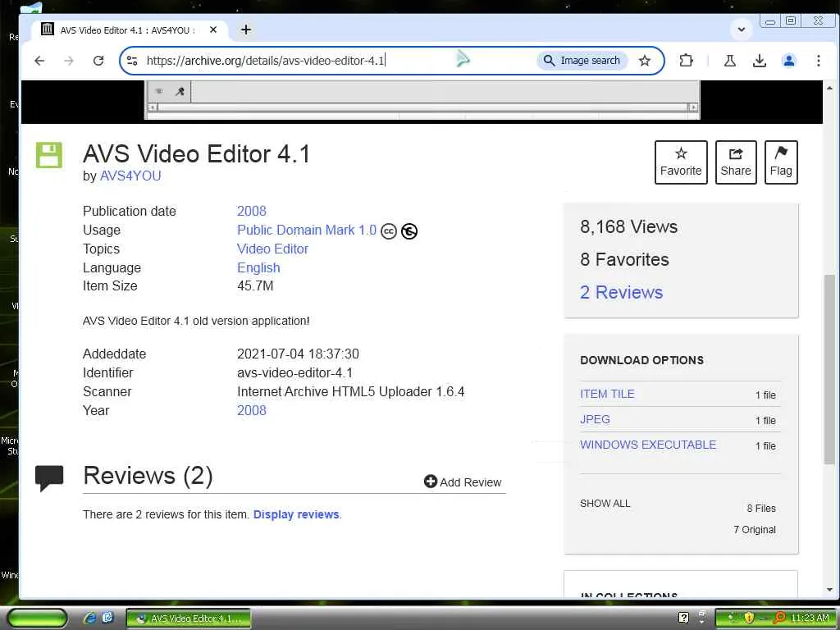
Task: Click Addeddate value 2021-07-04 18:37:30
Action: coord(298,354)
